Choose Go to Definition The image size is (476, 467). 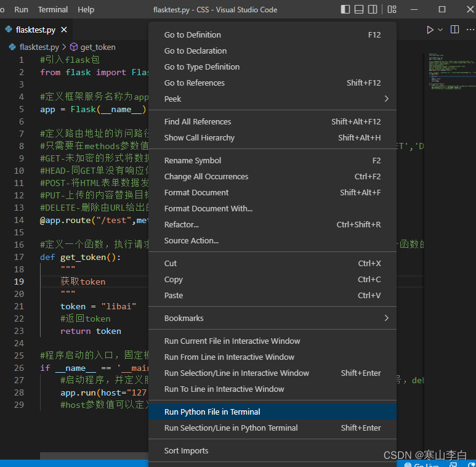272,35
